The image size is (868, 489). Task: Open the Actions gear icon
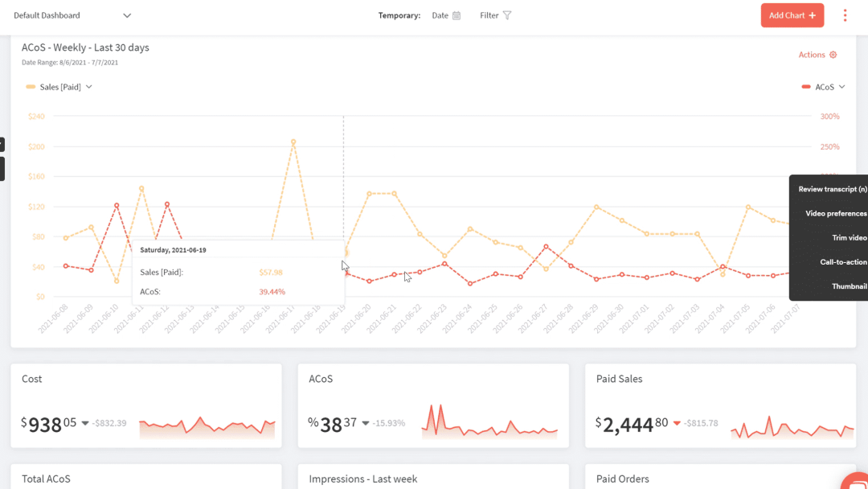833,55
